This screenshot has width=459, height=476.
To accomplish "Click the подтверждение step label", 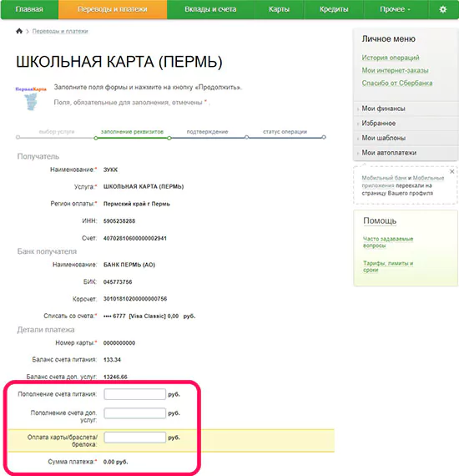I will pos(207,132).
